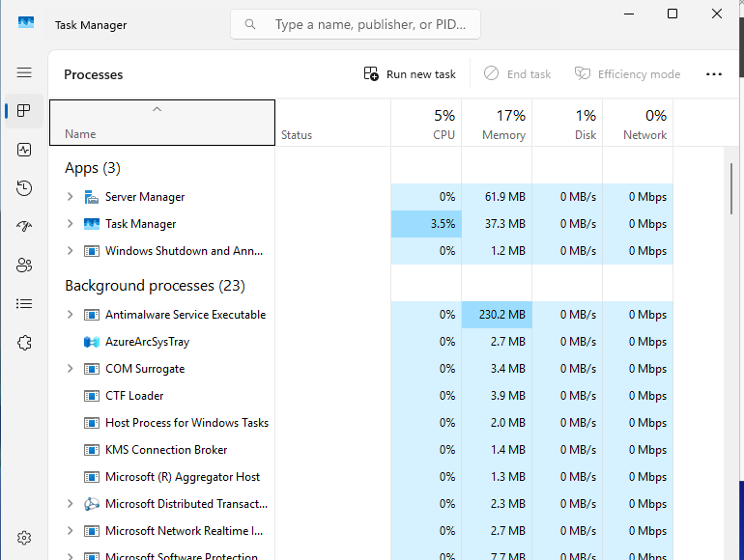Select the AzureArcSysTray row name

coord(147,342)
